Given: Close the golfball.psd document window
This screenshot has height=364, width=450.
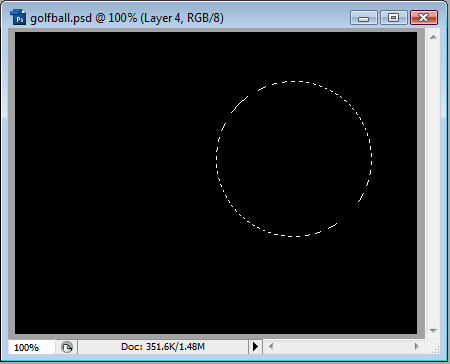Looking at the screenshot, I should (424, 18).
